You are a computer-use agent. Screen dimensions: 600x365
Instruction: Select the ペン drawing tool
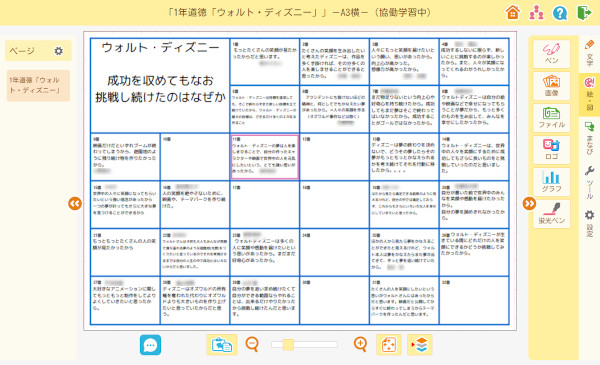[551, 54]
